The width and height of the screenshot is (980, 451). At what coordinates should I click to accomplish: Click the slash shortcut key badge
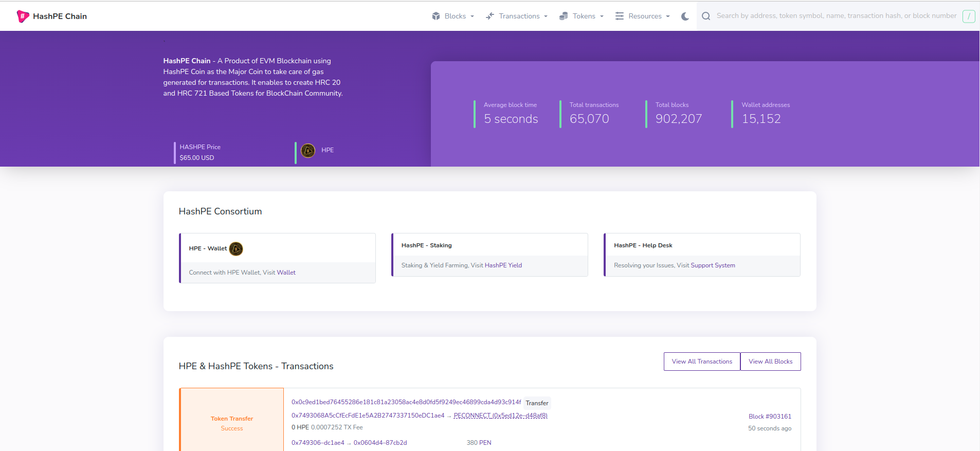[x=969, y=16]
